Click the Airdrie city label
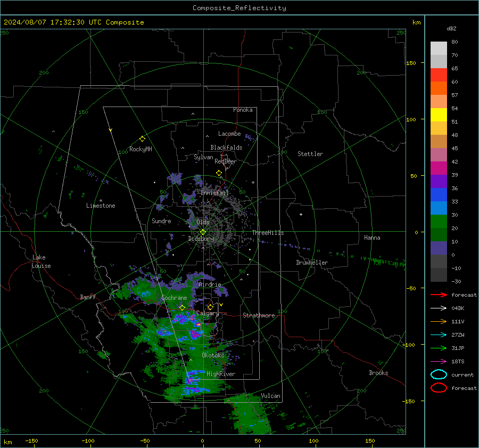479x448 pixels. coord(210,284)
